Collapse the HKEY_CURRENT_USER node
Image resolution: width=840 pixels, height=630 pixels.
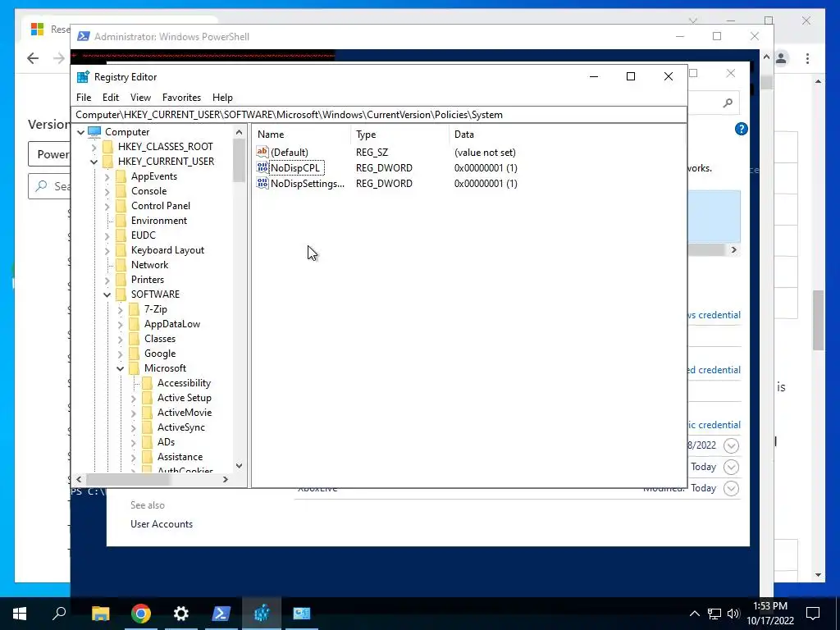pos(94,162)
